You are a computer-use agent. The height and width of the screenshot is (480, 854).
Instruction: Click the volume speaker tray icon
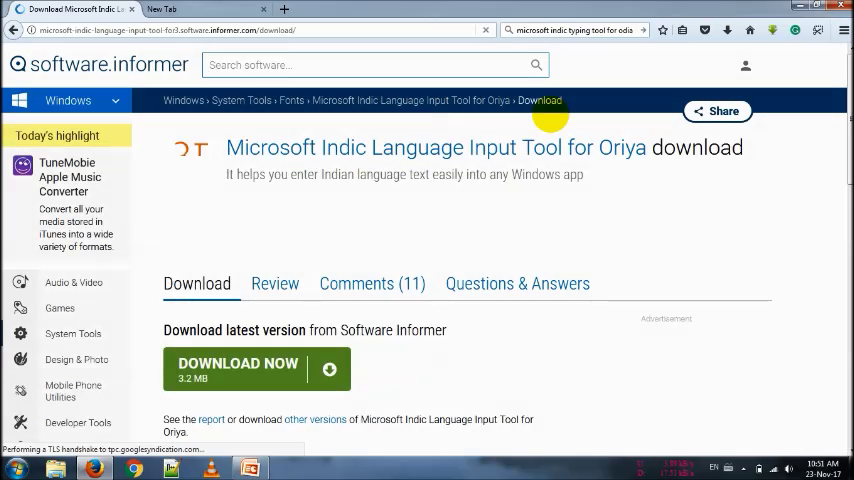tap(789, 469)
